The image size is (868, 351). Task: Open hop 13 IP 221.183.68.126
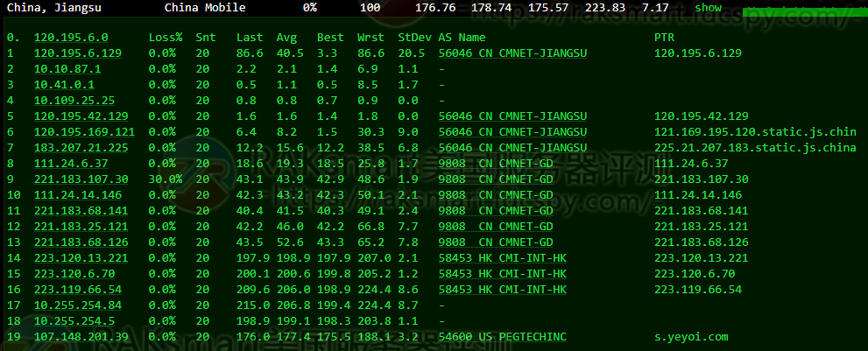tap(81, 242)
